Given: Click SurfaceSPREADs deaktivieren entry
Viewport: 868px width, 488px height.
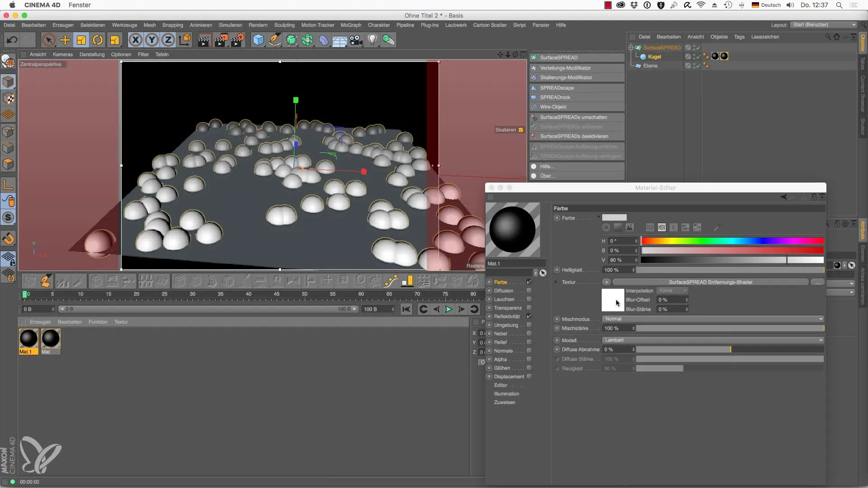Looking at the screenshot, I should pos(577,136).
